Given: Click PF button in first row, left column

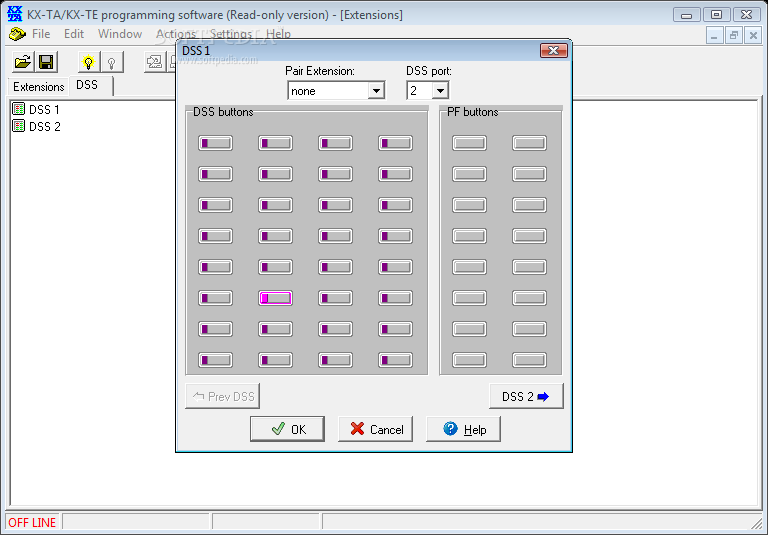Looking at the screenshot, I should (x=469, y=143).
